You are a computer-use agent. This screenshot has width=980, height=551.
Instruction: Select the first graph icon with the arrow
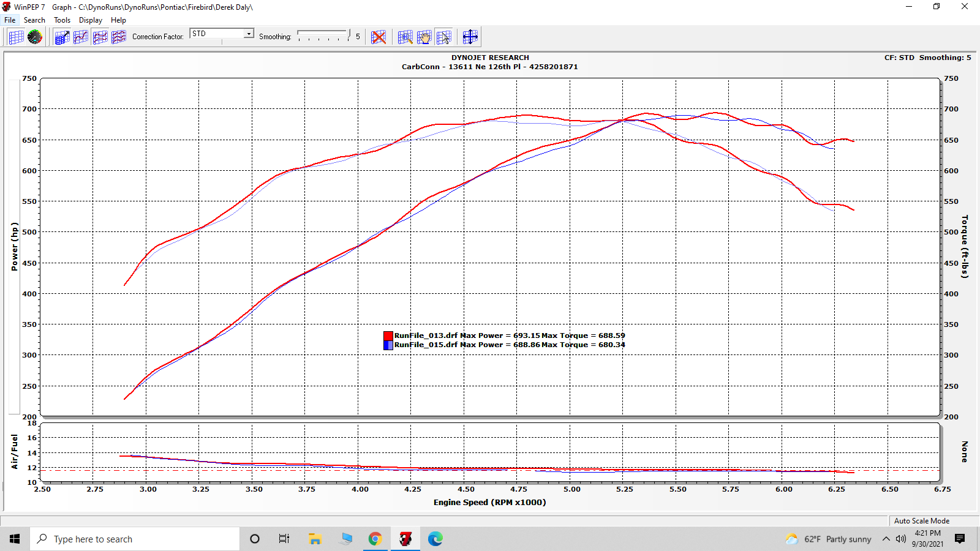point(62,37)
